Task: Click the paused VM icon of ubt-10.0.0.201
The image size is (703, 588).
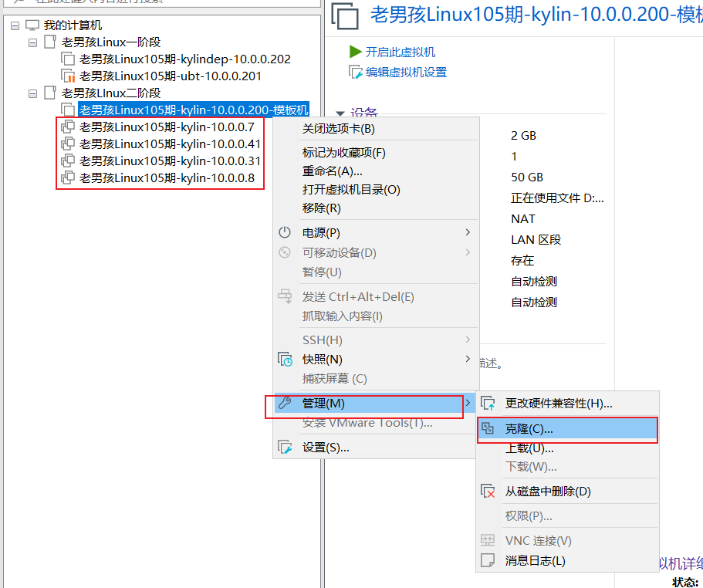Action: 68,76
